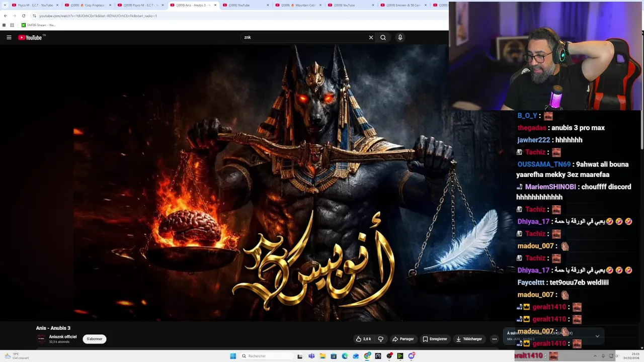
Task: Open File Explorer from taskbar
Action: tap(323, 356)
